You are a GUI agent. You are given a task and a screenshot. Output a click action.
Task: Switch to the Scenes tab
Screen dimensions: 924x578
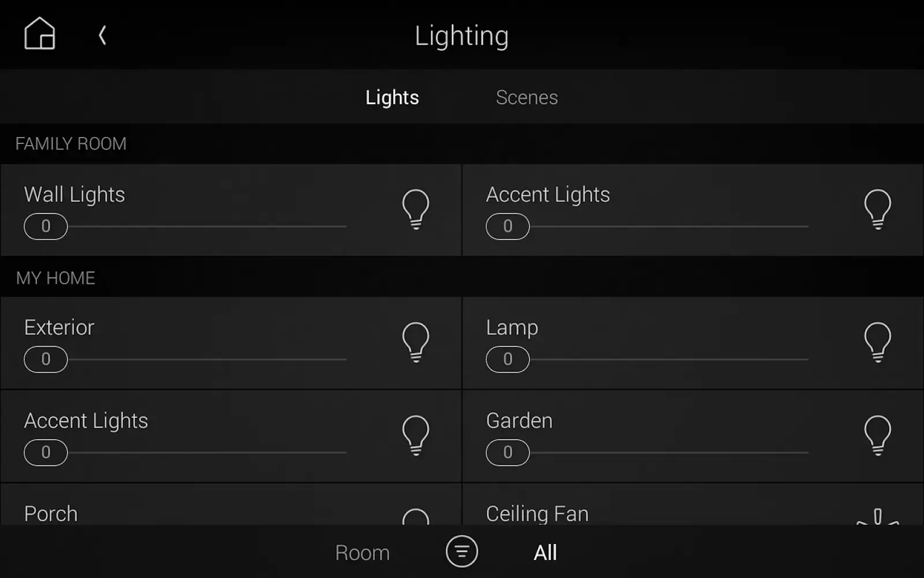(x=526, y=97)
